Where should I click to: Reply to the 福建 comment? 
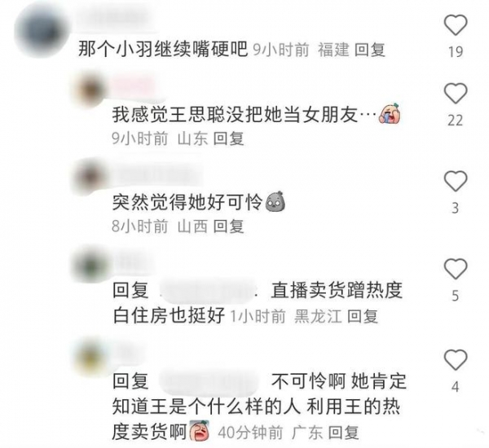click(x=370, y=50)
